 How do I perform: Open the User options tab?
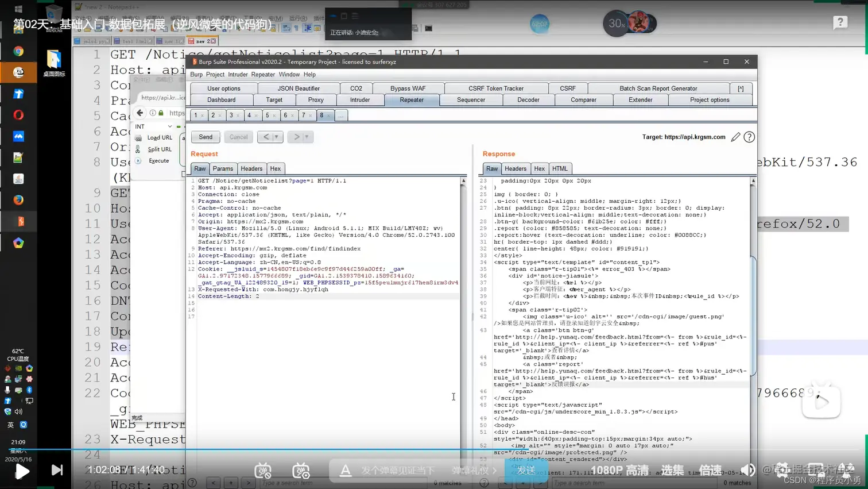tap(224, 88)
